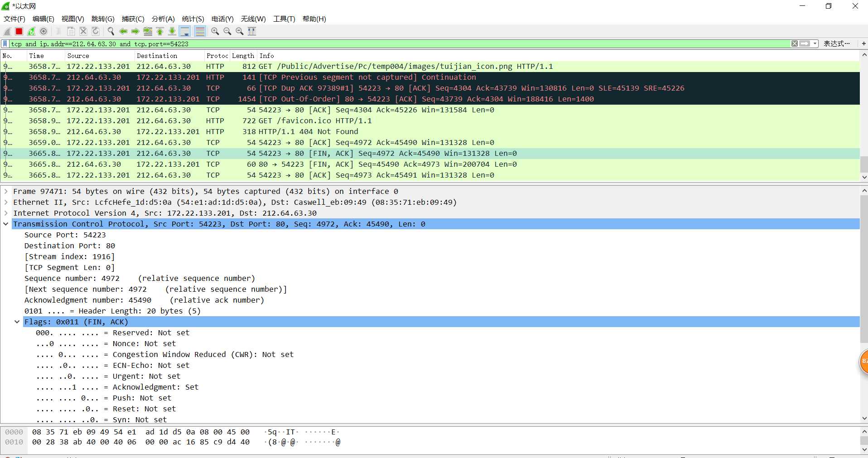Select the TCP Dup ACK packet row
Viewport: 868px width, 458px height.
[430, 88]
